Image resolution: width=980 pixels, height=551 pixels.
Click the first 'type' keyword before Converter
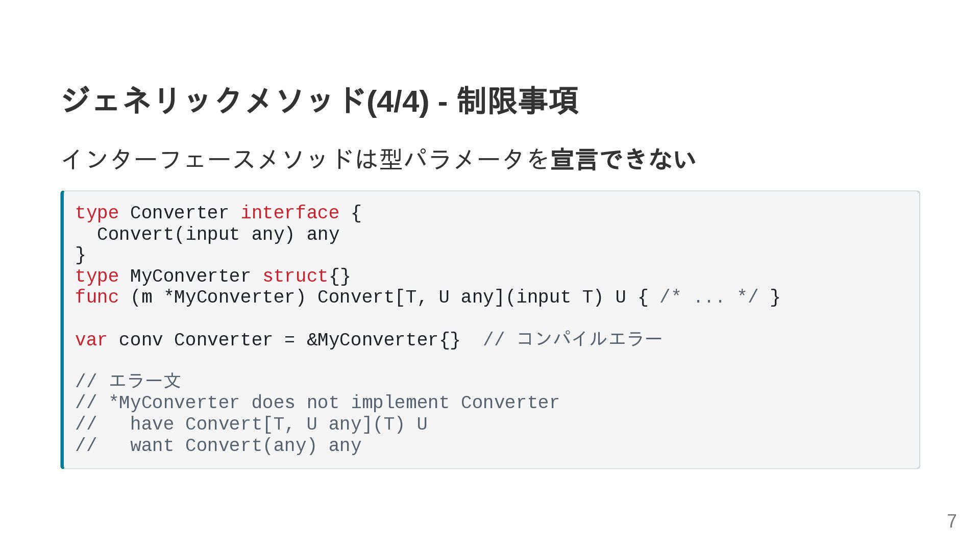click(97, 213)
